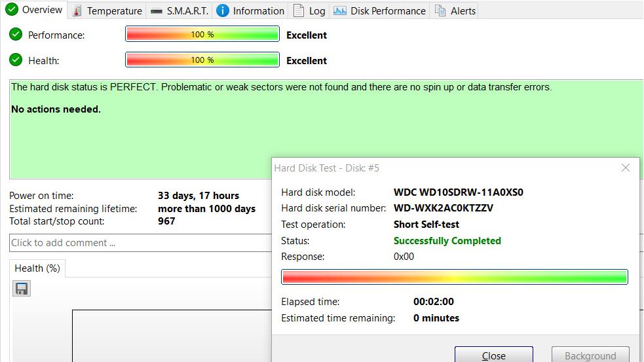
Task: Click the chart icon on Disk Performance tab
Action: coord(339,10)
